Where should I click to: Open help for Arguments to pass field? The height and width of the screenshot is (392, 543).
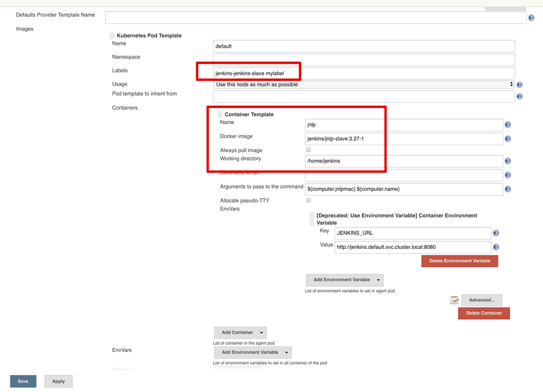tap(508, 189)
